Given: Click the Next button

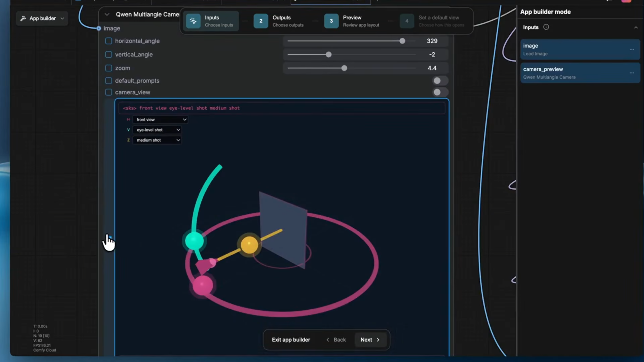Looking at the screenshot, I should tap(370, 340).
